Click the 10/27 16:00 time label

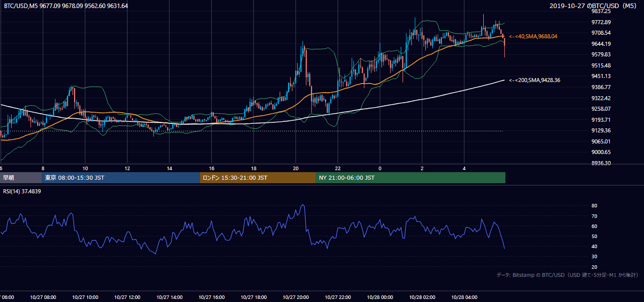pos(211,297)
